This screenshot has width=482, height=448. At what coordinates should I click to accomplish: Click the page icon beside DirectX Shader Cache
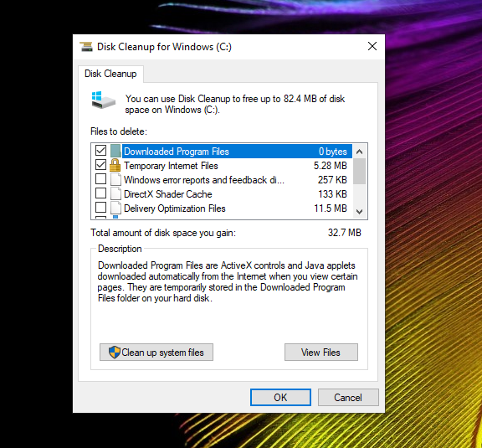[x=115, y=193]
